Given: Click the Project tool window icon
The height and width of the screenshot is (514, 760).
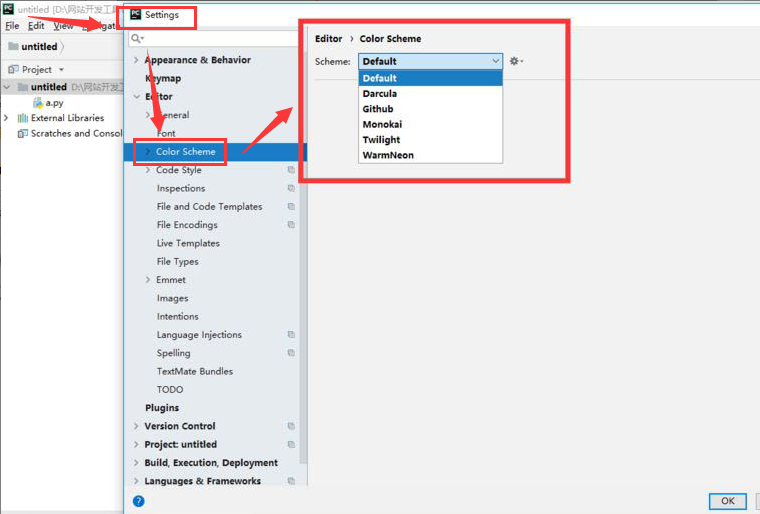Looking at the screenshot, I should [x=13, y=69].
